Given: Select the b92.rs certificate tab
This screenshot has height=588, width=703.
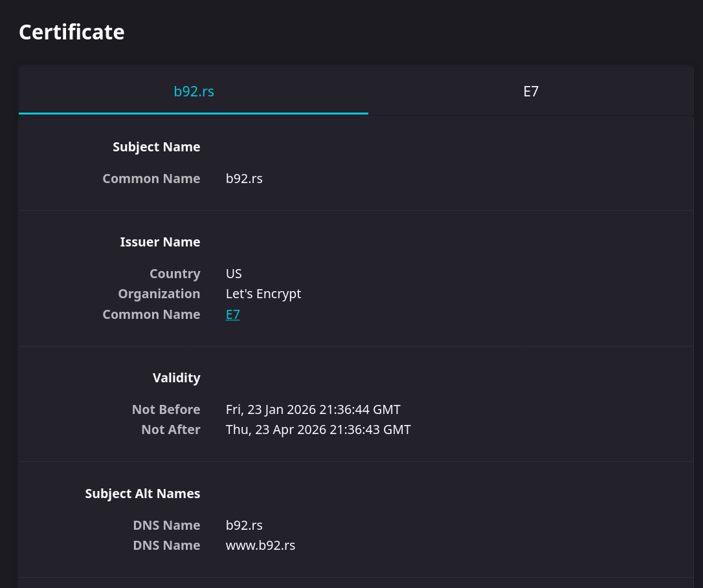Looking at the screenshot, I should tap(194, 91).
